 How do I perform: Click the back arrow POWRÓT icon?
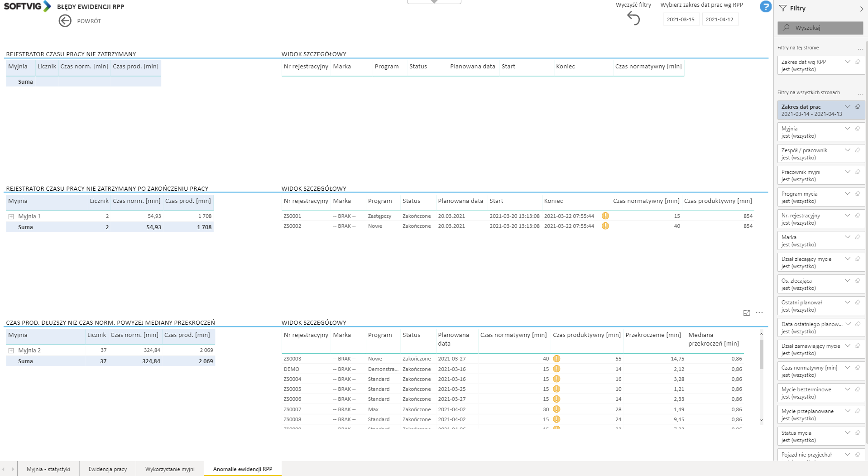(x=65, y=21)
